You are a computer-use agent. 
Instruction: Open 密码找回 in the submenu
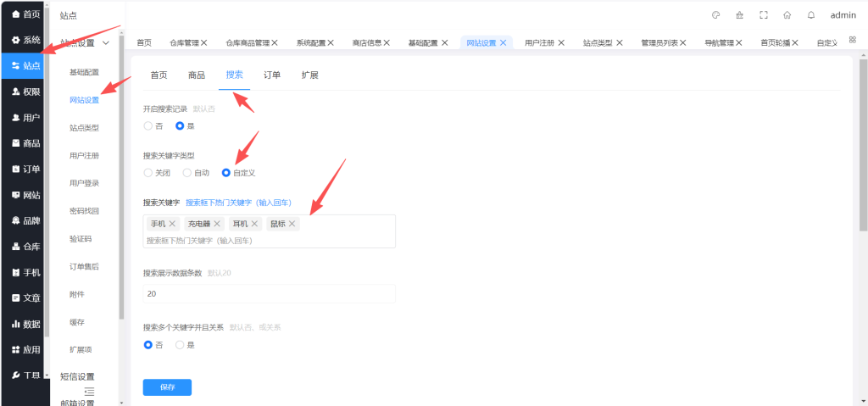(84, 211)
